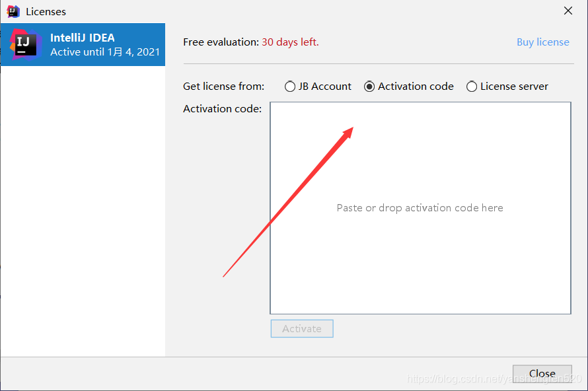Click the red "30 days left" text
588x391 pixels.
(290, 42)
